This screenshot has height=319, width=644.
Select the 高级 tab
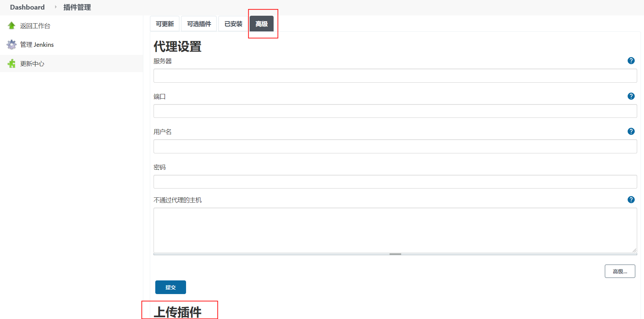tap(262, 24)
